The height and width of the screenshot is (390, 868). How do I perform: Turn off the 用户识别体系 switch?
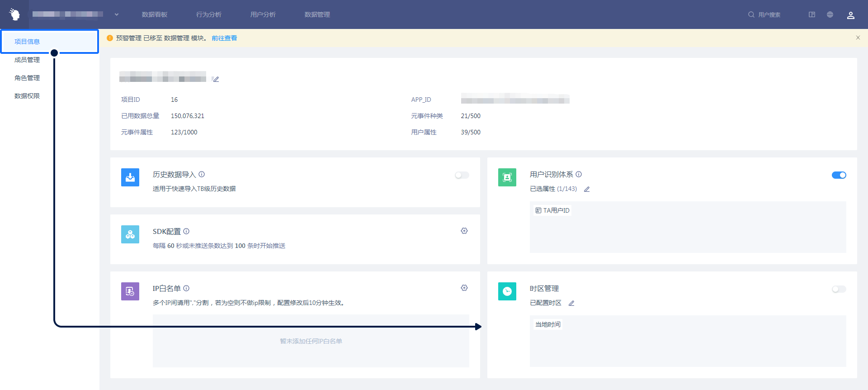coord(839,175)
